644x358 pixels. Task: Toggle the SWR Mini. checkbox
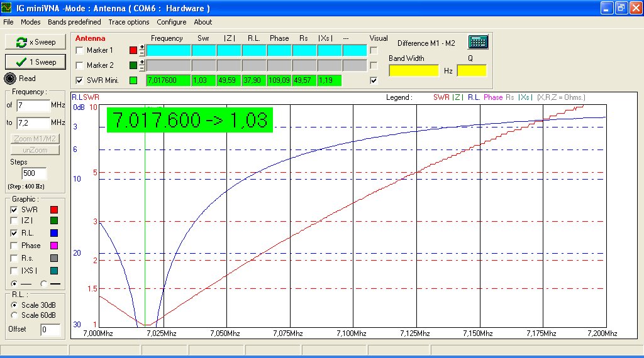(80, 81)
